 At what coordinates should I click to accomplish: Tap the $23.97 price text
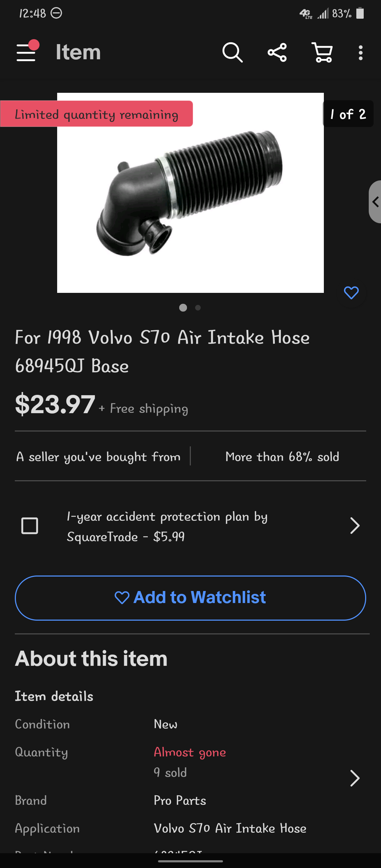coord(55,404)
